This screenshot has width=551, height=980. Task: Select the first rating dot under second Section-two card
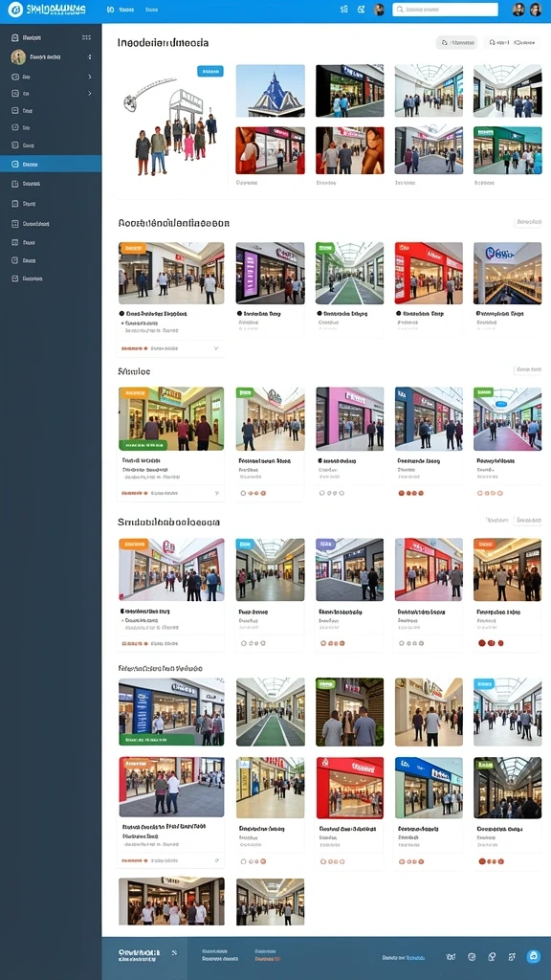(x=243, y=493)
